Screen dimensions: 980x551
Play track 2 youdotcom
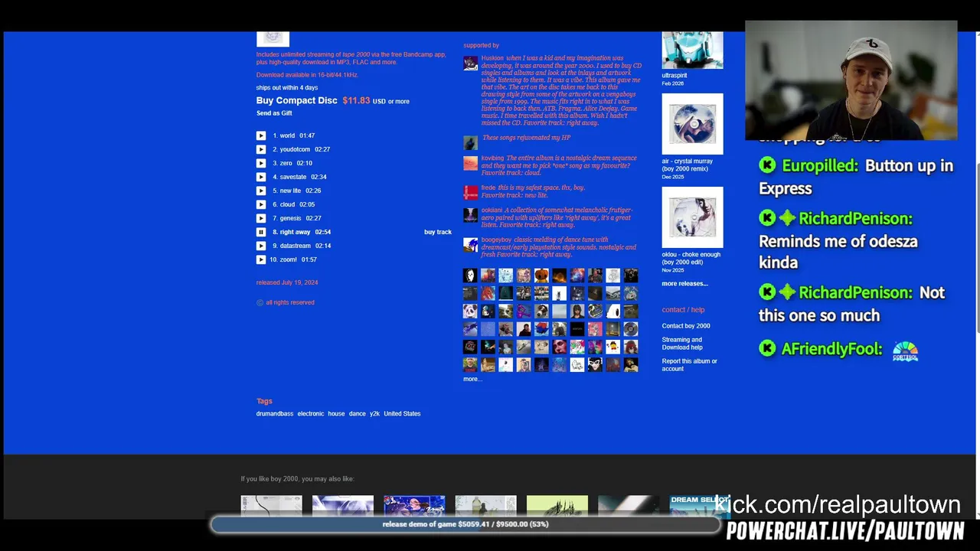coord(261,149)
